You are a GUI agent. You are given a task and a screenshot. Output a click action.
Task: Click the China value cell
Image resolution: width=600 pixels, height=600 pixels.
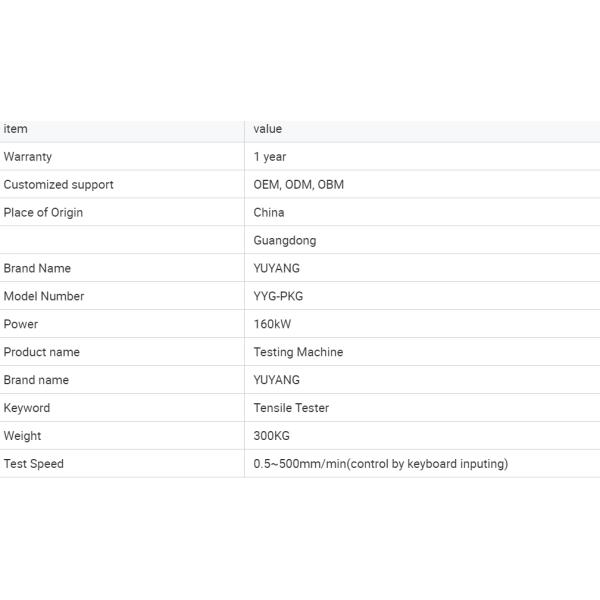coord(269,213)
